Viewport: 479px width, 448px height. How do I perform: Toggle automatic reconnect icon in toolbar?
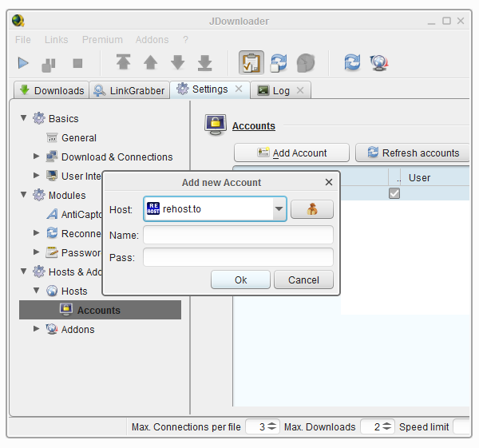(x=279, y=63)
